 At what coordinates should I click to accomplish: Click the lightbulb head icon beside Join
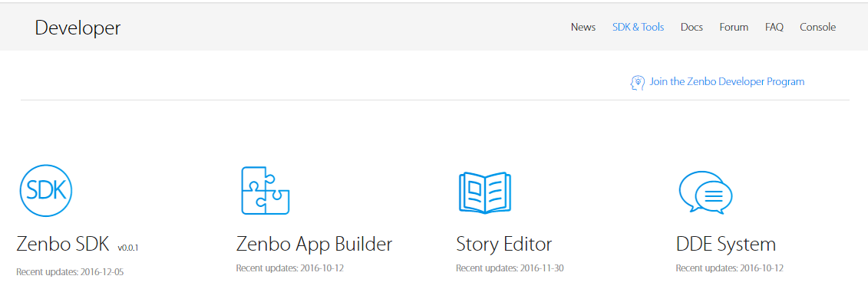[x=638, y=82]
